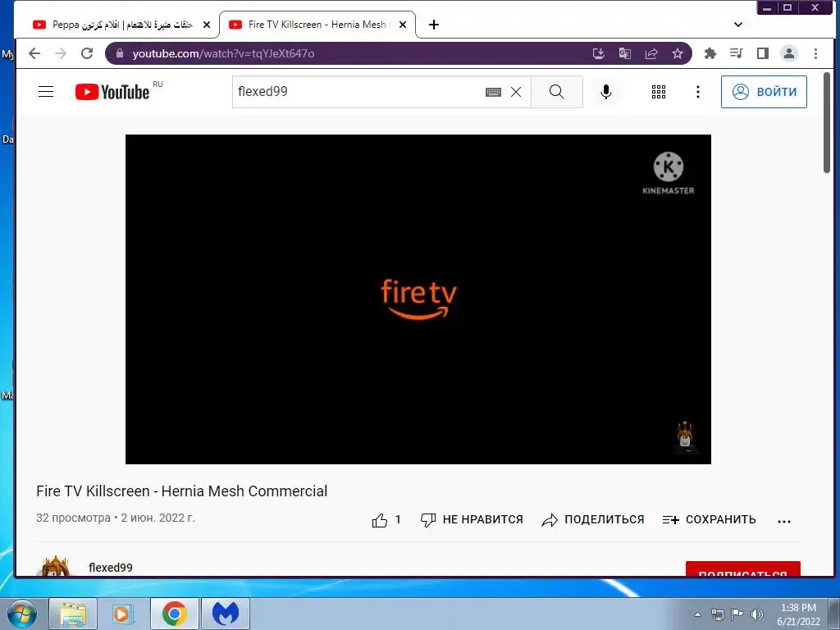840x630 pixels.
Task: Open Windows Explorer from the taskbar
Action: tap(73, 614)
